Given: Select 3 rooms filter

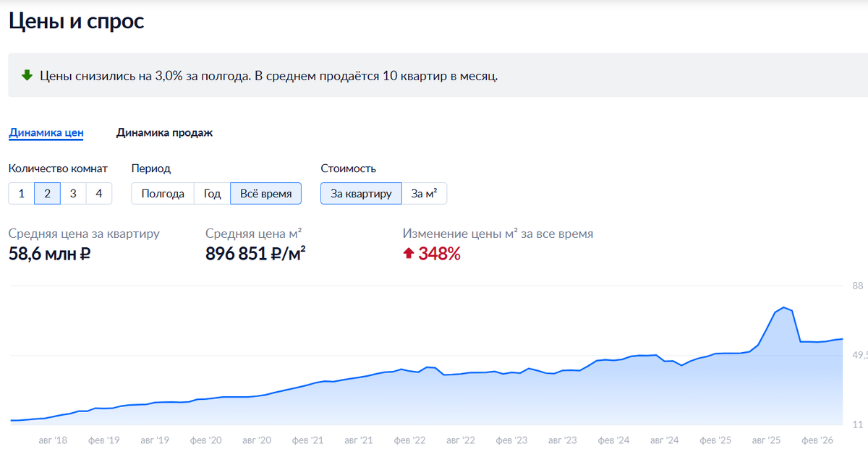Looking at the screenshot, I should pos(73,194).
